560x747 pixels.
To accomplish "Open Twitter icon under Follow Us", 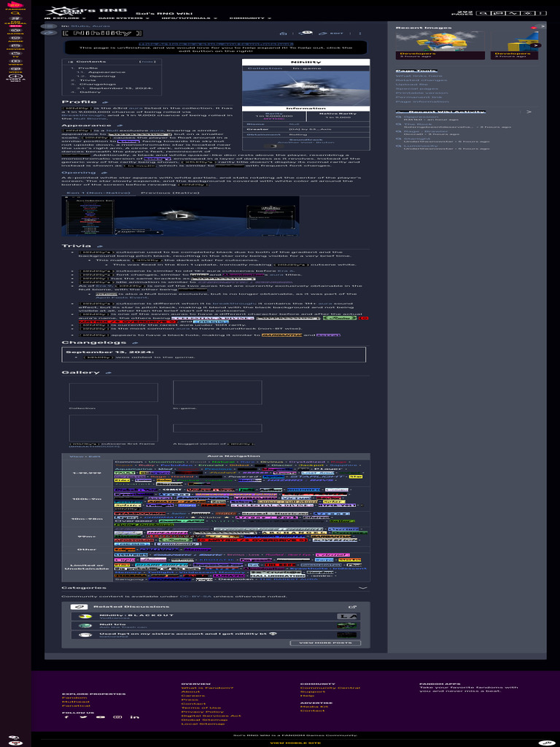I will pyautogui.click(x=83, y=717).
